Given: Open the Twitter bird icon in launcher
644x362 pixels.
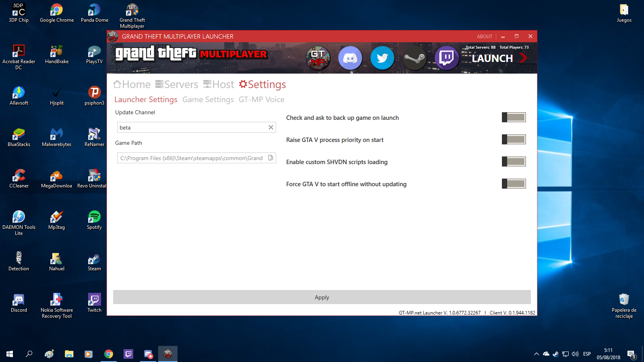Looking at the screenshot, I should pyautogui.click(x=382, y=58).
